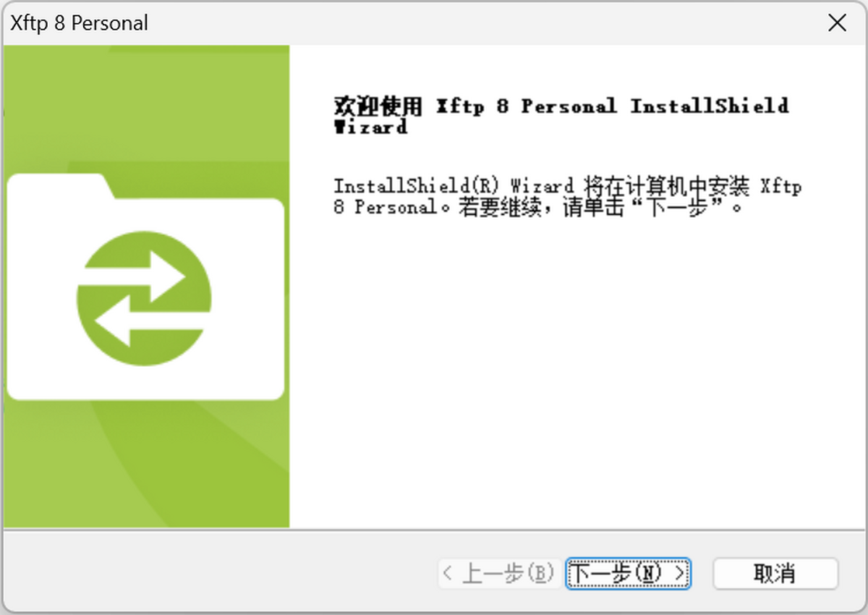Click the green circular transfer arrows icon

(x=144, y=298)
